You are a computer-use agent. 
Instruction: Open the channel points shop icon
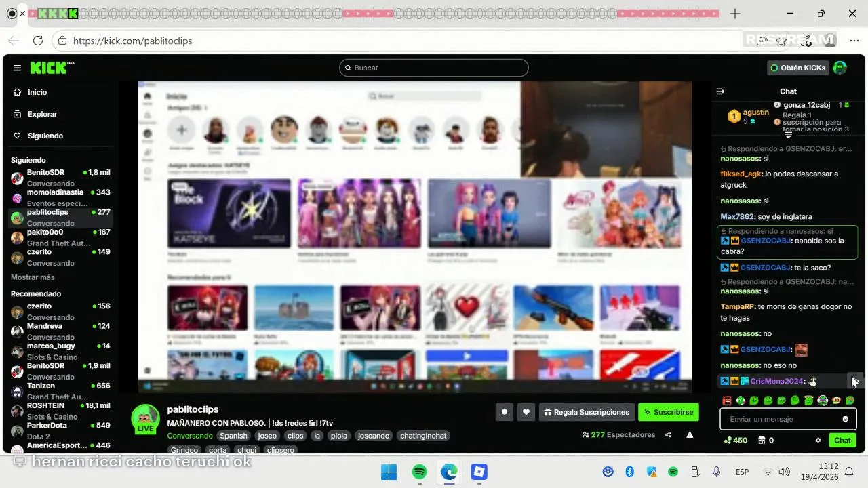tap(762, 441)
